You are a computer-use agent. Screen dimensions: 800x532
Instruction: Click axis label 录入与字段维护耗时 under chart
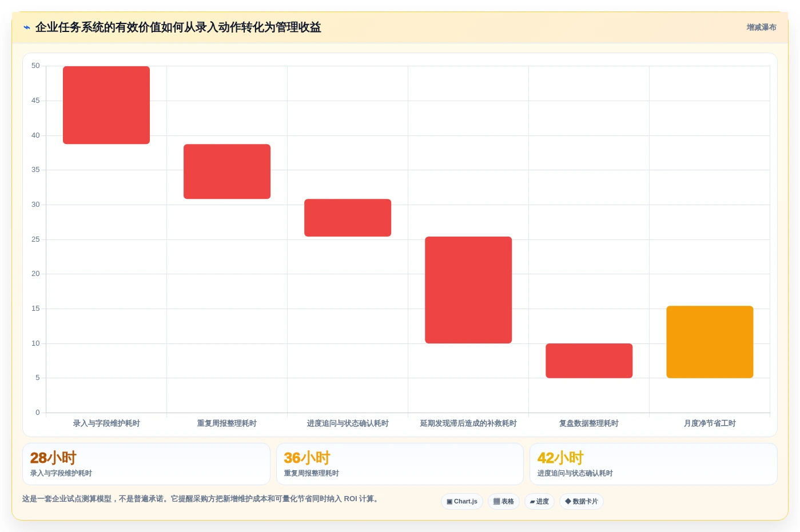(x=106, y=423)
